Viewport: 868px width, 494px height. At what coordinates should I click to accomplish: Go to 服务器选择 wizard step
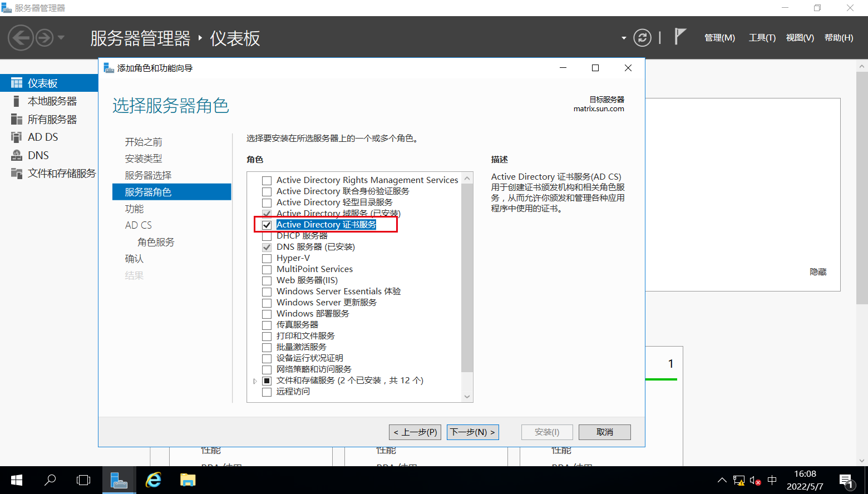point(148,175)
